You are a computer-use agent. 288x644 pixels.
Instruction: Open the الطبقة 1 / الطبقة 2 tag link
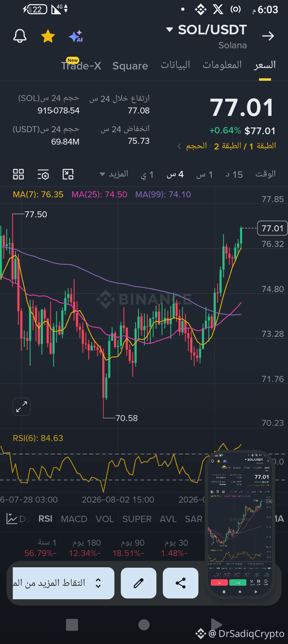pyautogui.click(x=245, y=146)
